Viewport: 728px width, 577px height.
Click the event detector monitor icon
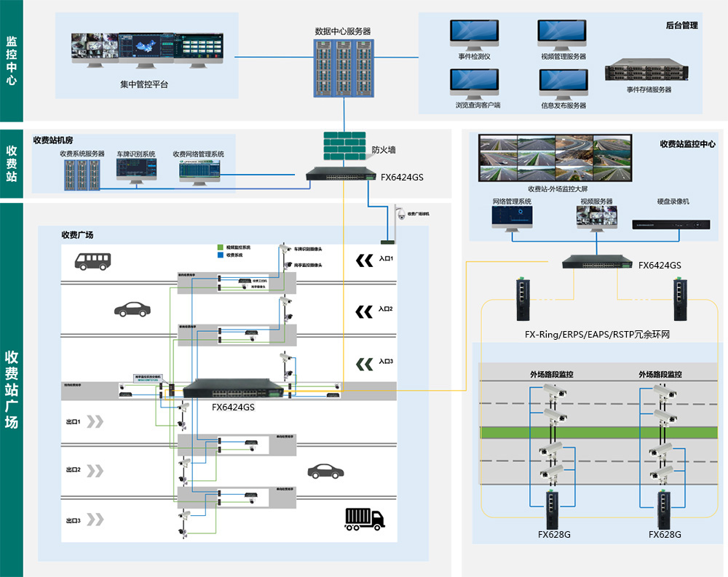[474, 35]
